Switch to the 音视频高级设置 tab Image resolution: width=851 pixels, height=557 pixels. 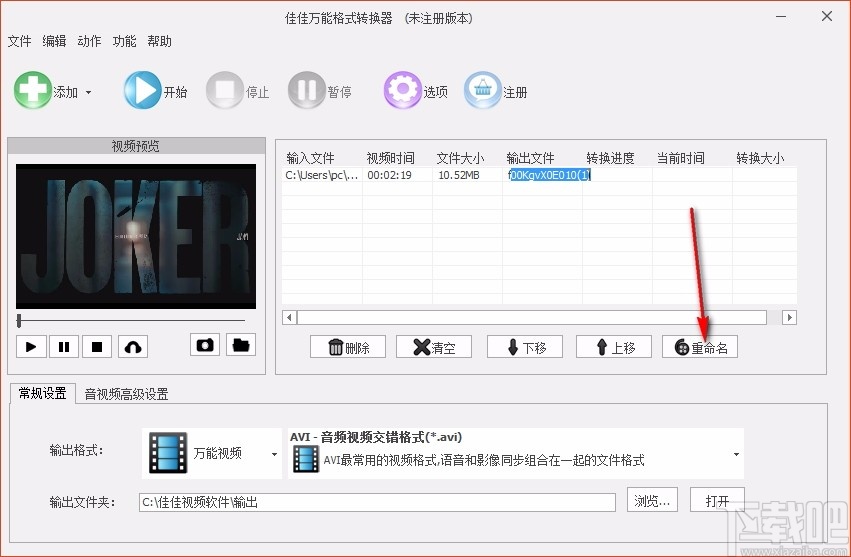(x=126, y=394)
